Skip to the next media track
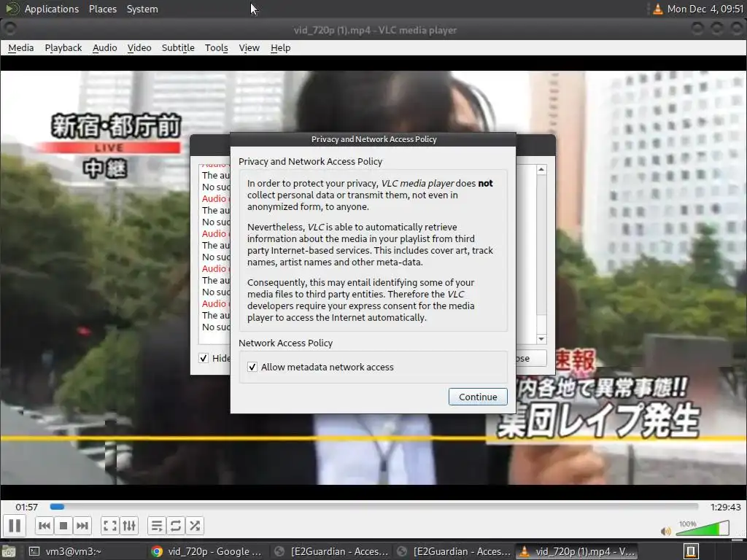 [x=82, y=526]
